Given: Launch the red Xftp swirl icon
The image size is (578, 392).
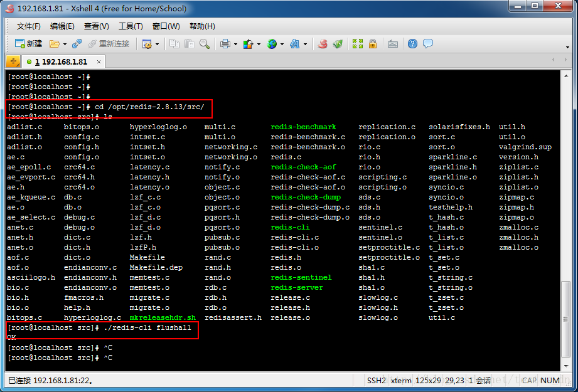Looking at the screenshot, I should click(323, 44).
